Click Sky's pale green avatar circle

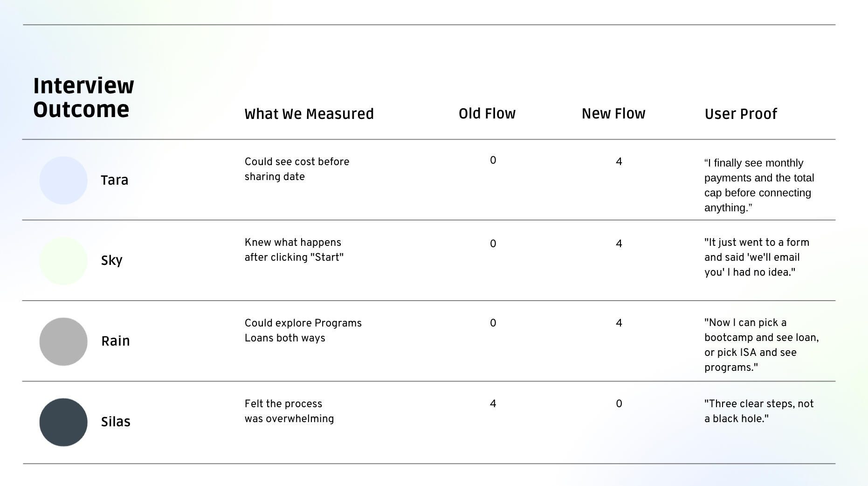point(63,261)
